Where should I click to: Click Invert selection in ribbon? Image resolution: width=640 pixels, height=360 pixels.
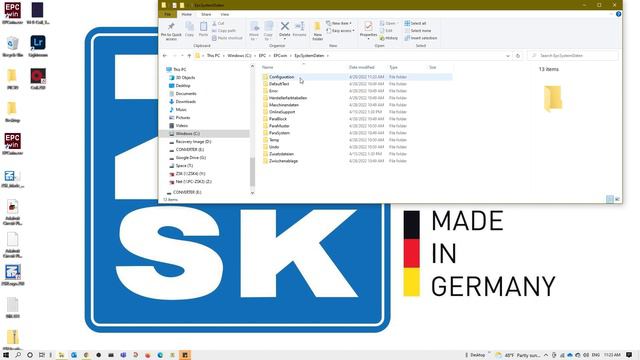[x=421, y=38]
